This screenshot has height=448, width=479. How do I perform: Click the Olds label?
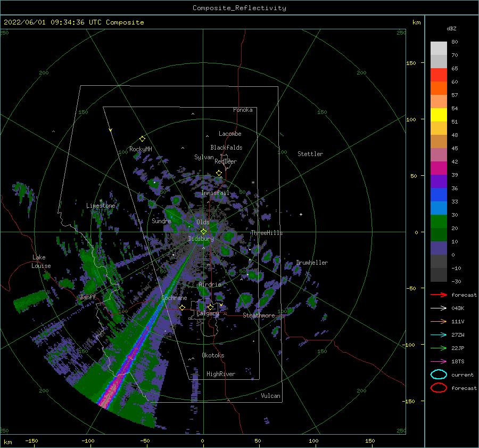203,222
